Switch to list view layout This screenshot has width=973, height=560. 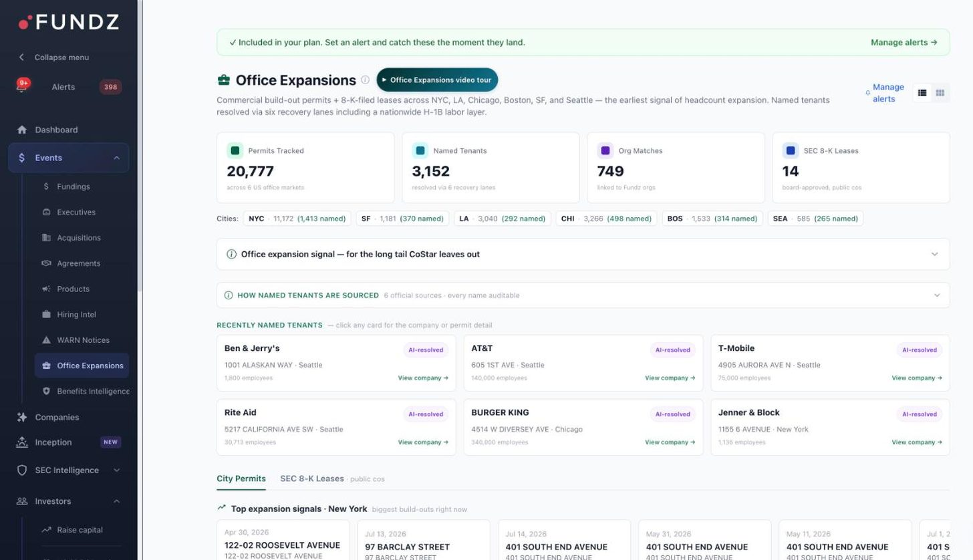[x=922, y=93]
